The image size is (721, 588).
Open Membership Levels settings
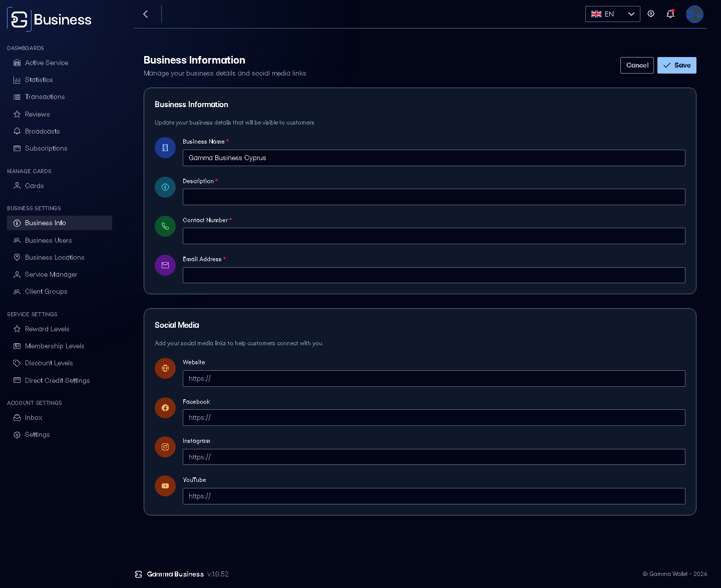pyautogui.click(x=60, y=346)
